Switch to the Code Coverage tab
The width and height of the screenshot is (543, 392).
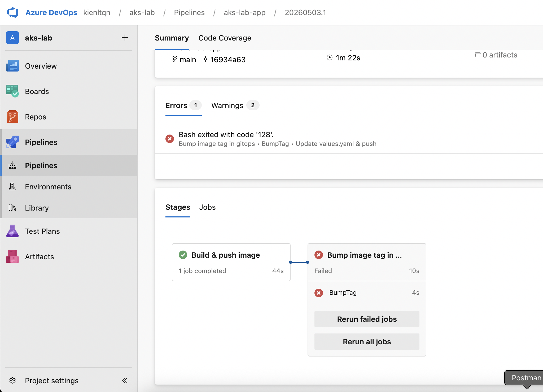pyautogui.click(x=225, y=38)
